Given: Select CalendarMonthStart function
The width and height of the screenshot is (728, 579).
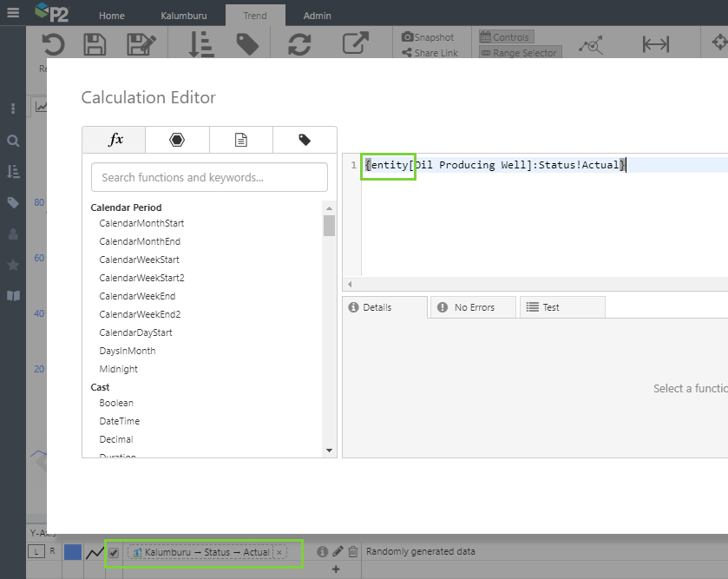Looking at the screenshot, I should (141, 223).
